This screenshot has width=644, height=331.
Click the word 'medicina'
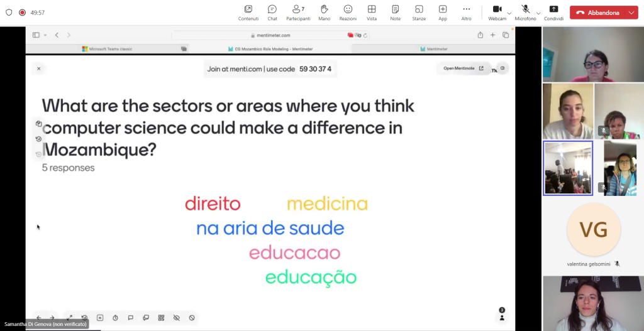pos(327,204)
